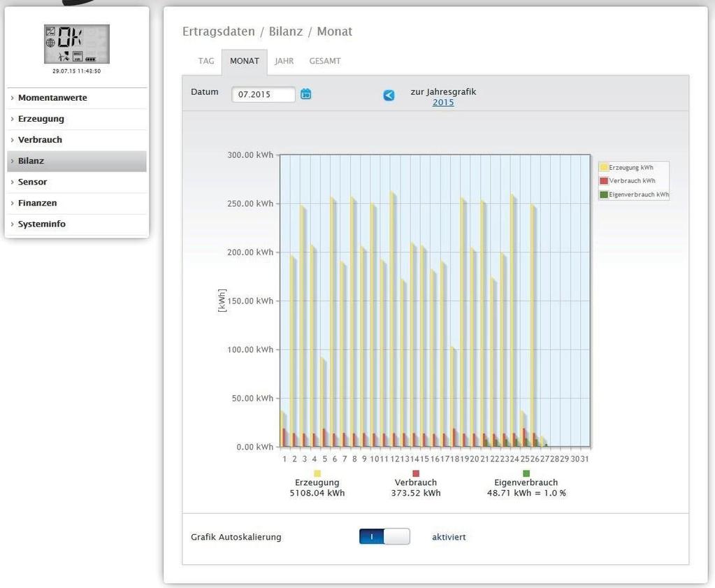Expand the Momentanwerte menu section
This screenshot has width=715, height=588.
(77, 98)
